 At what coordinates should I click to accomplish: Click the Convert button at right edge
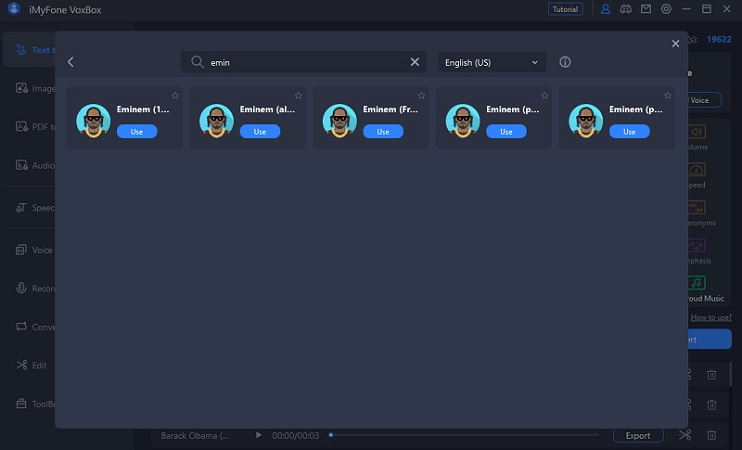[710, 339]
